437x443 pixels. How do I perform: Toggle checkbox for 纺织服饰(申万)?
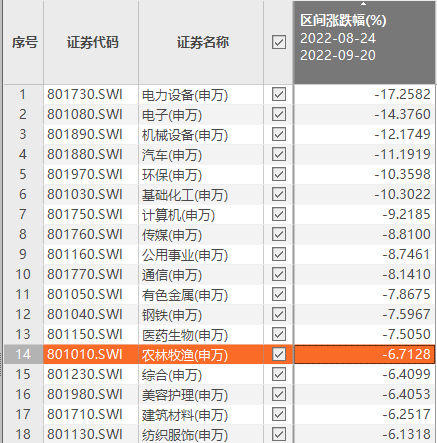point(279,434)
